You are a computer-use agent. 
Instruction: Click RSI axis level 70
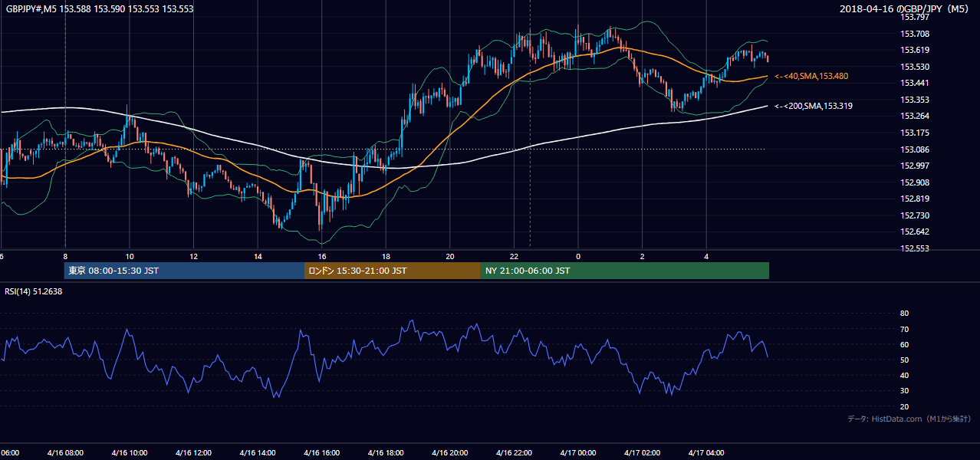pos(904,329)
